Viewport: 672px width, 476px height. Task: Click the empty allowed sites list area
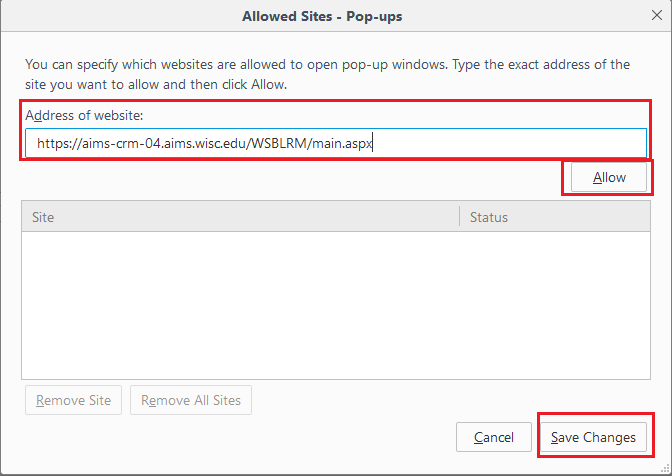[x=336, y=305]
